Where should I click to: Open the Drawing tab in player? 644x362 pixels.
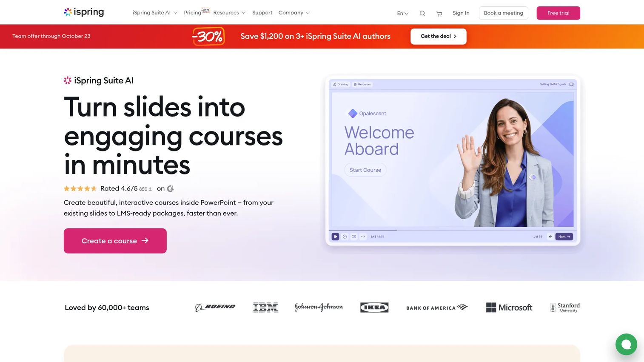point(340,84)
